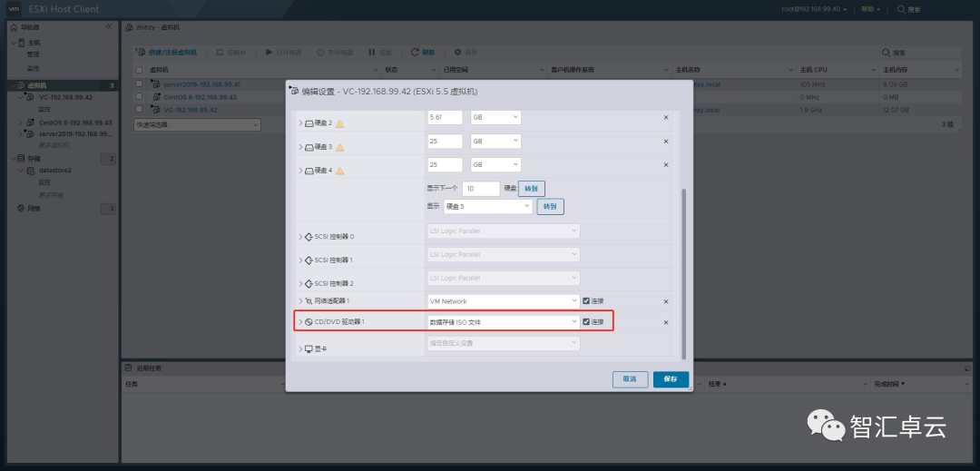The image size is (980, 471).
Task: Remove 硬盘 4 with its X icon
Action: click(666, 165)
